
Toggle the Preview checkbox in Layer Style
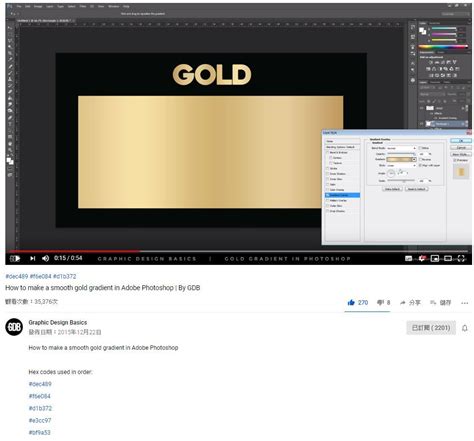(455, 160)
